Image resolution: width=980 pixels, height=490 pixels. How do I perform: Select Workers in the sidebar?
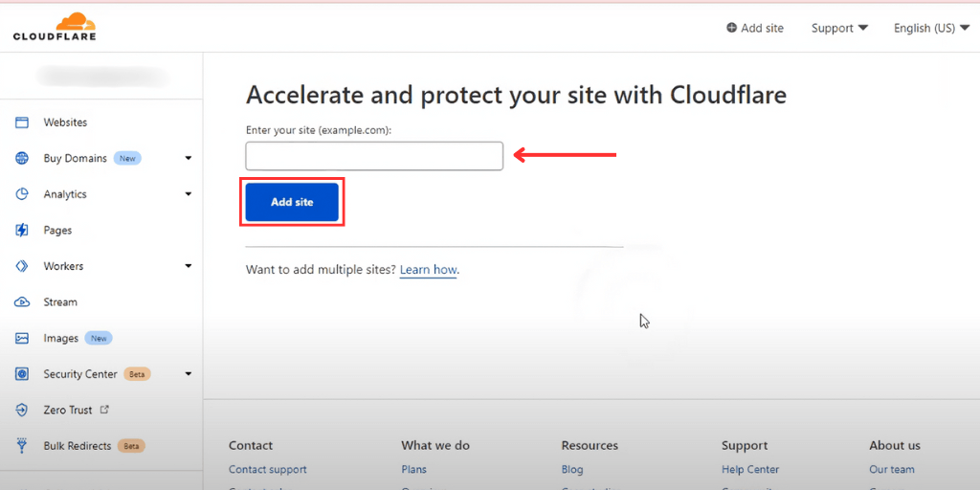click(x=63, y=266)
